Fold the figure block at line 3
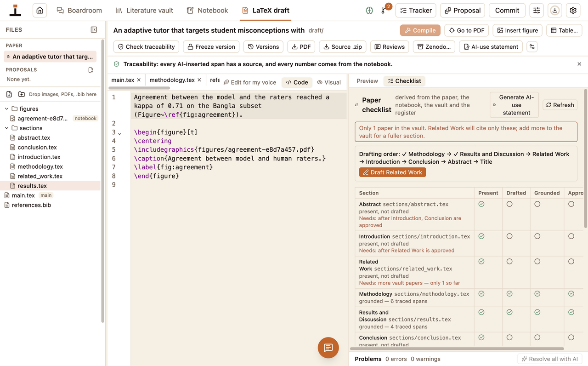 120,133
